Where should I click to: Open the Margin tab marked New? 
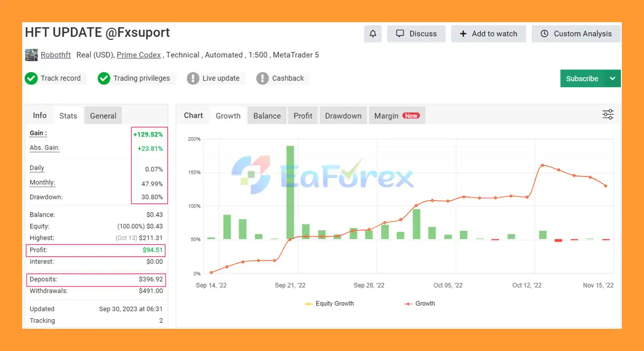click(x=396, y=116)
